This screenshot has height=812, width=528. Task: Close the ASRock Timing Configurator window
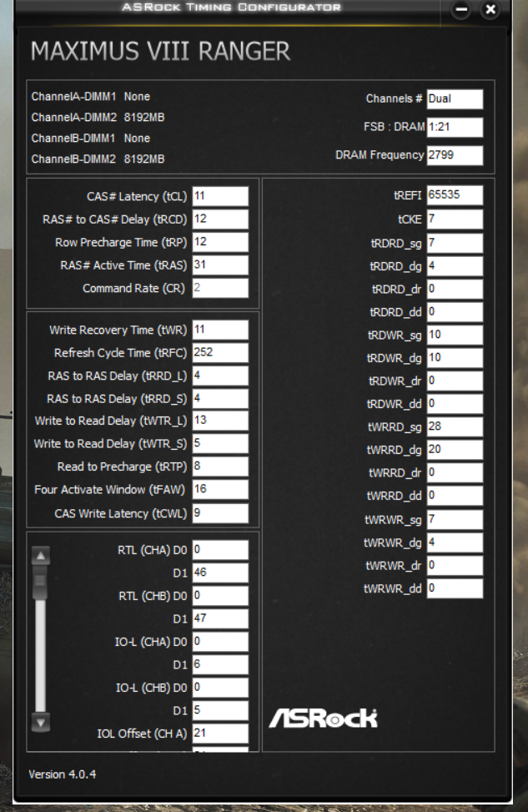coord(490,9)
